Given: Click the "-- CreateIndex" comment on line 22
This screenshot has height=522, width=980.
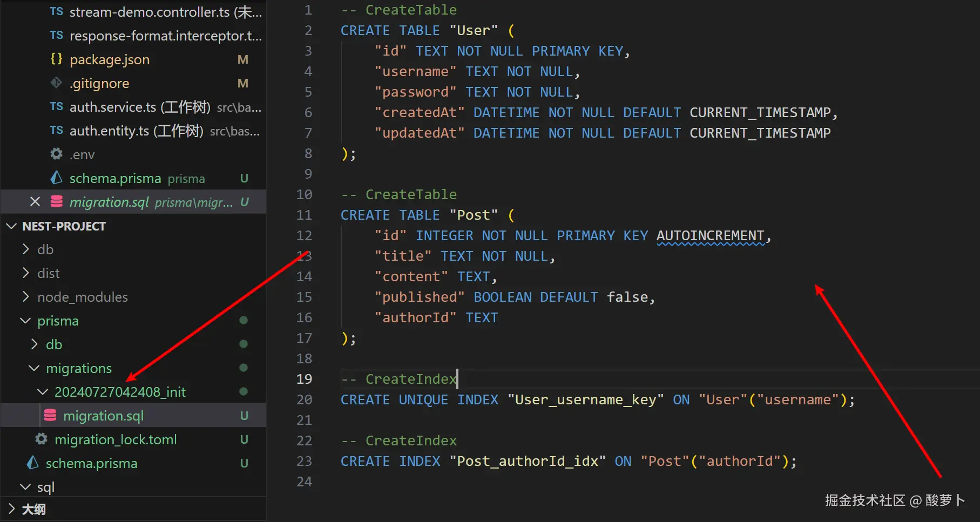Looking at the screenshot, I should pyautogui.click(x=399, y=441).
